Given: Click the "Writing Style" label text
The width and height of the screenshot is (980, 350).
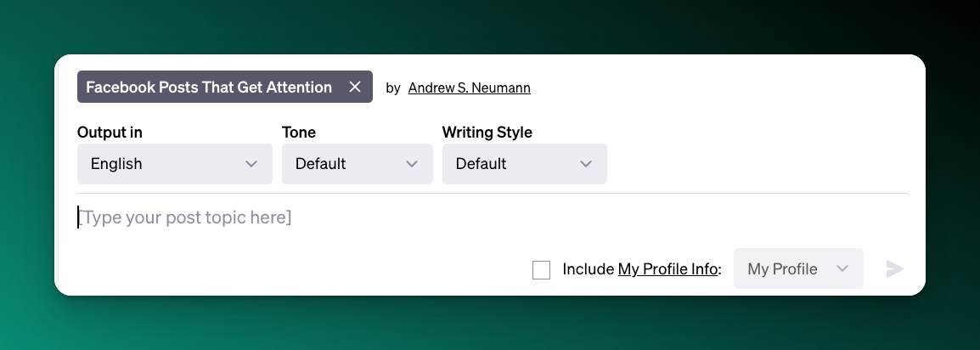Looking at the screenshot, I should [487, 133].
